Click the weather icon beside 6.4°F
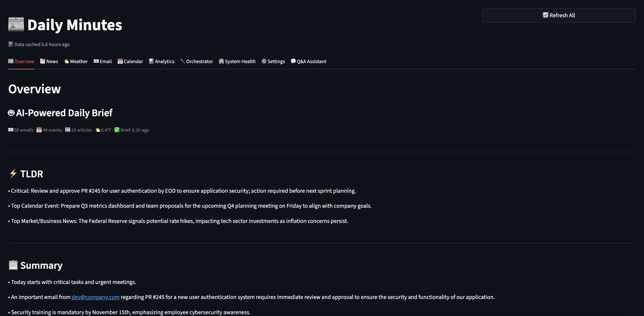The width and height of the screenshot is (644, 316). pyautogui.click(x=98, y=130)
